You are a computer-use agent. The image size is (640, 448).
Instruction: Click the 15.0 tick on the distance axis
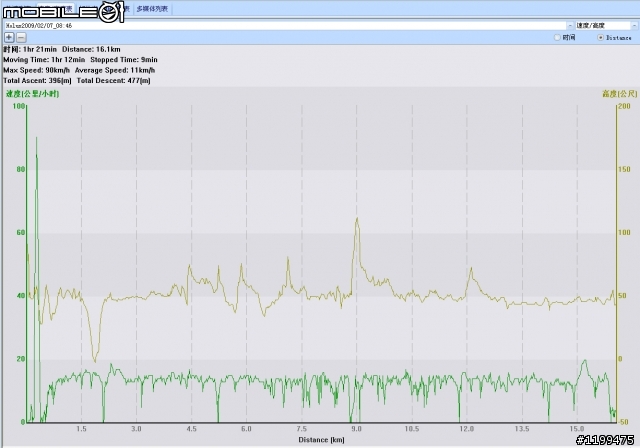click(x=577, y=429)
